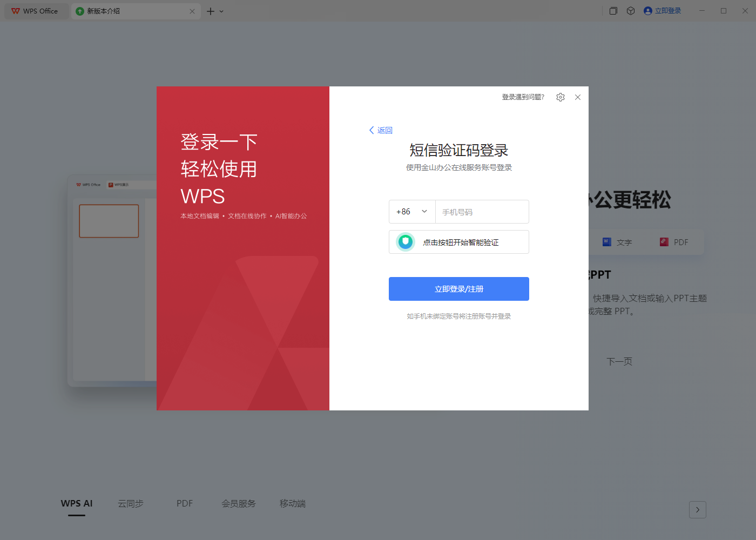Click the 短信验证码登录 heading
Image resolution: width=756 pixels, height=540 pixels.
click(459, 150)
